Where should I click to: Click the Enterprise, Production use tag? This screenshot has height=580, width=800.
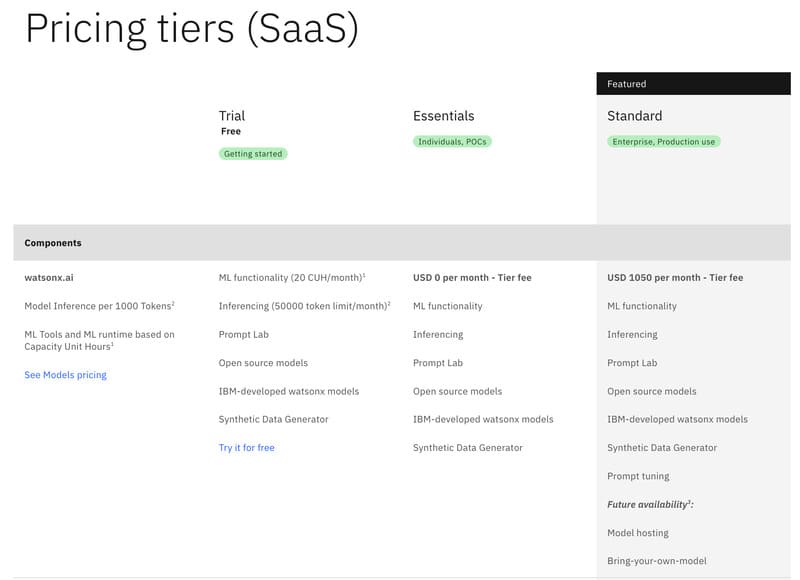point(662,142)
